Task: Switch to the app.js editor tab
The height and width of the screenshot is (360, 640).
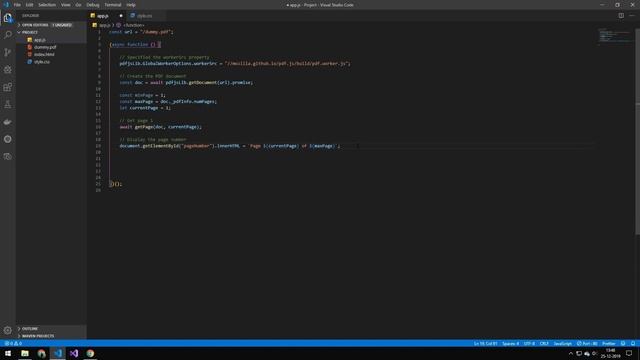Action: (x=107, y=16)
